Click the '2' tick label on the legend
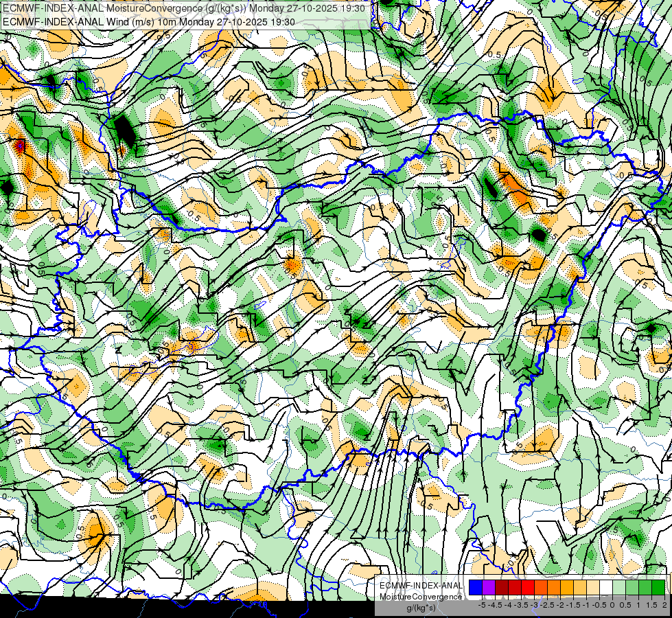Viewport: 672px width, 618px height. 664,605
